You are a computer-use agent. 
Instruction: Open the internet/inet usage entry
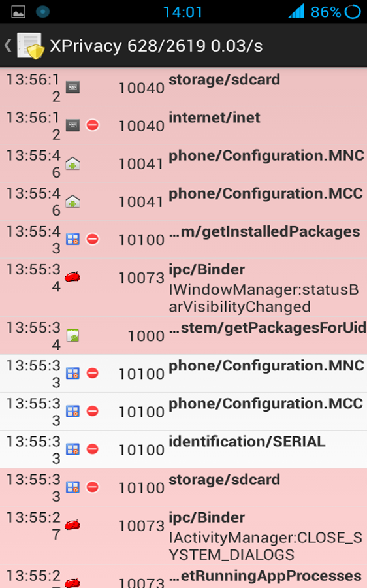click(183, 125)
